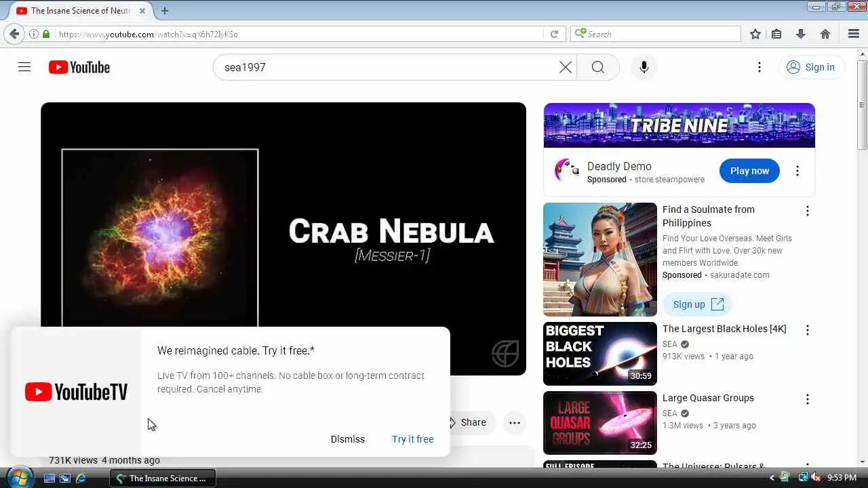Open options for Find a Soulmate ad
This screenshot has width=868, height=488.
click(x=807, y=211)
